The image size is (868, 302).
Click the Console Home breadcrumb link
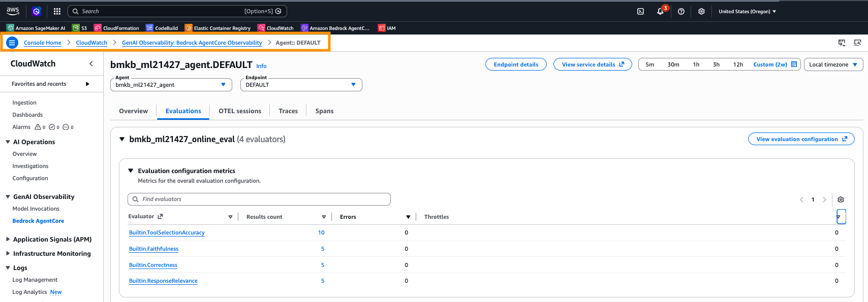point(43,43)
